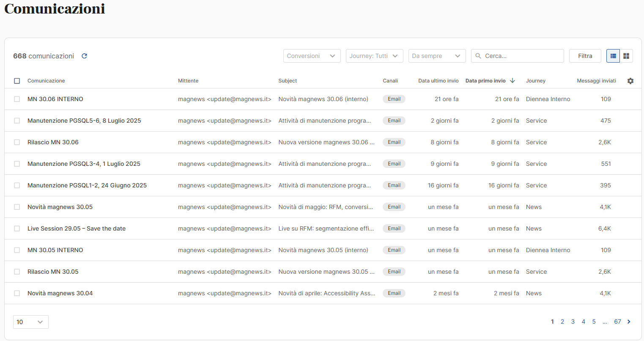Viewport: 644px width, 341px height.
Task: Sort by Comunicazione column header
Action: tap(46, 81)
